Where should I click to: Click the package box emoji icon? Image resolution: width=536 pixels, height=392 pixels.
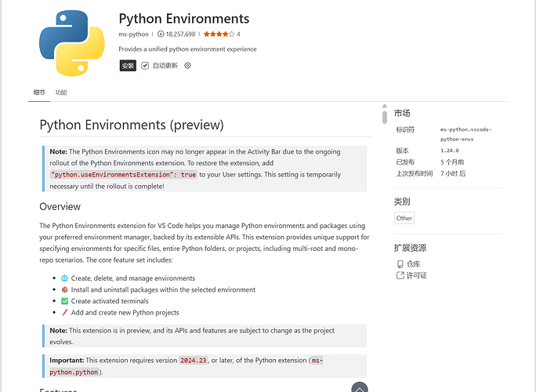(x=64, y=290)
